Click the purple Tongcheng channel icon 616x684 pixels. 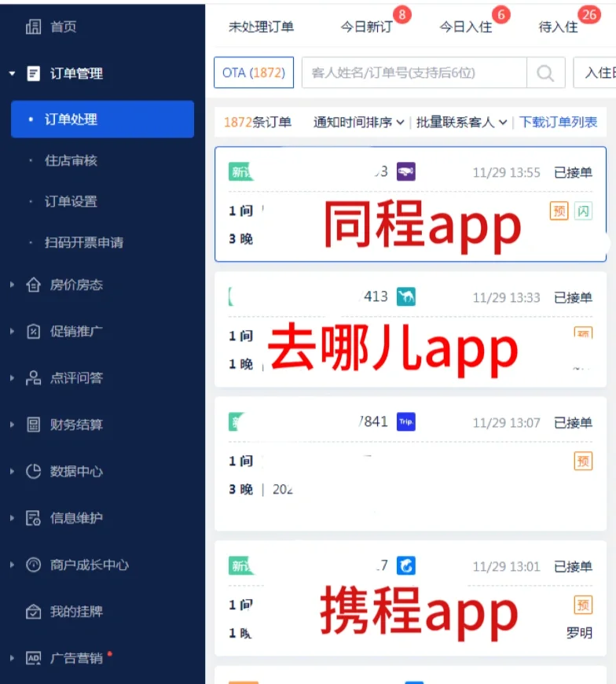(406, 172)
